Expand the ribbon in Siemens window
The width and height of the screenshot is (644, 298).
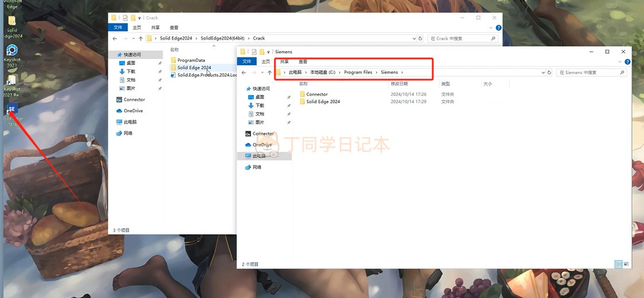[620, 62]
